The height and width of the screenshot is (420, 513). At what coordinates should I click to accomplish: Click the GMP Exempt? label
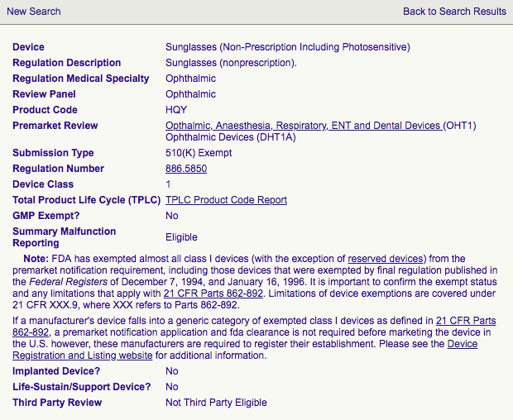[46, 216]
